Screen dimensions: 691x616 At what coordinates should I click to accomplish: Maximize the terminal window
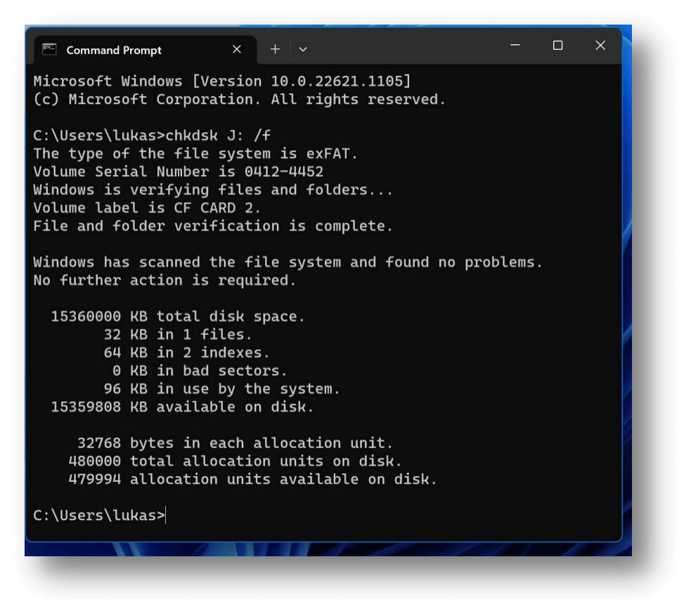point(557,46)
